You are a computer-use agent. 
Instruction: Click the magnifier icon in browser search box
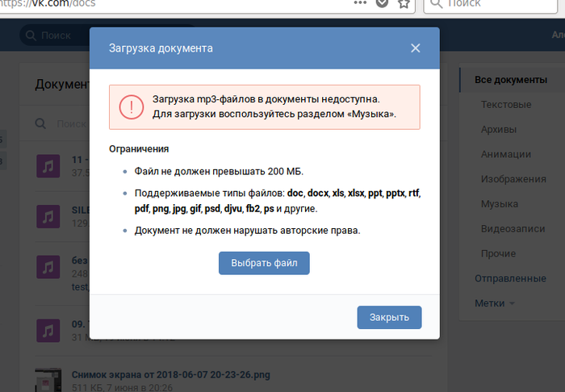click(x=436, y=4)
